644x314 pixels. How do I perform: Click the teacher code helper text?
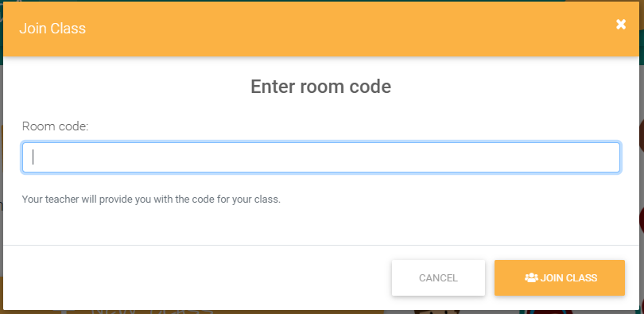(151, 200)
